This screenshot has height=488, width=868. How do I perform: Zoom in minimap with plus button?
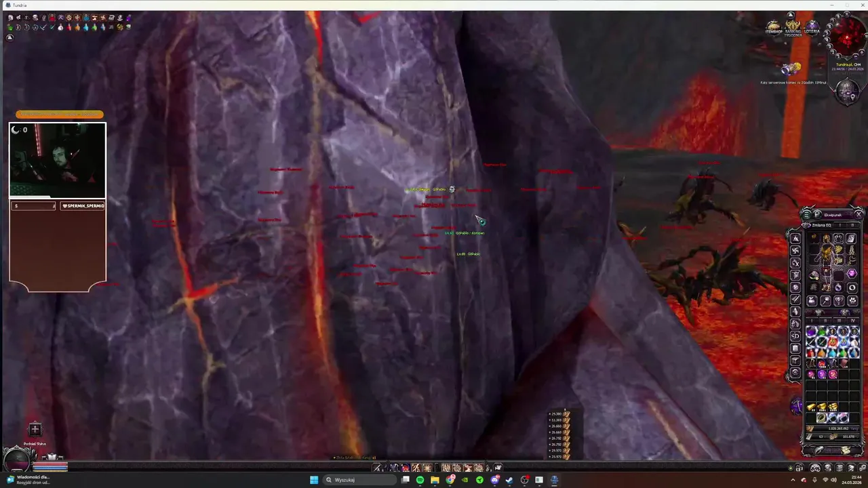(x=862, y=53)
